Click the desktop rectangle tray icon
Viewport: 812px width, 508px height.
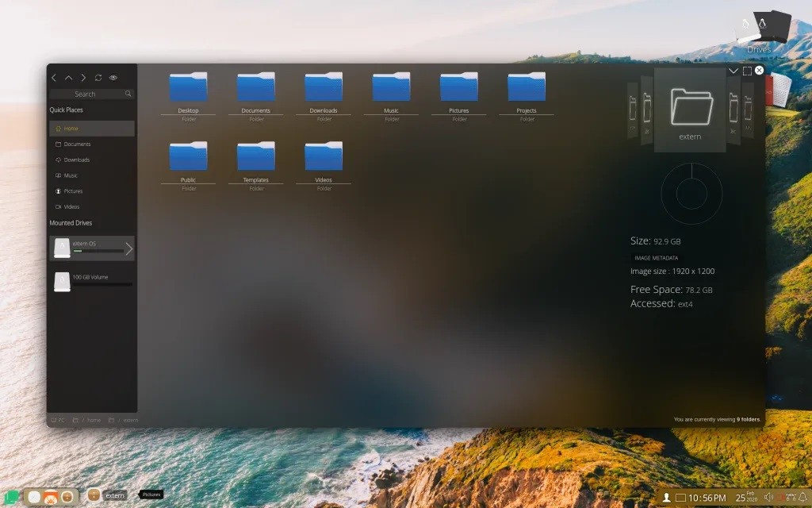[680, 498]
